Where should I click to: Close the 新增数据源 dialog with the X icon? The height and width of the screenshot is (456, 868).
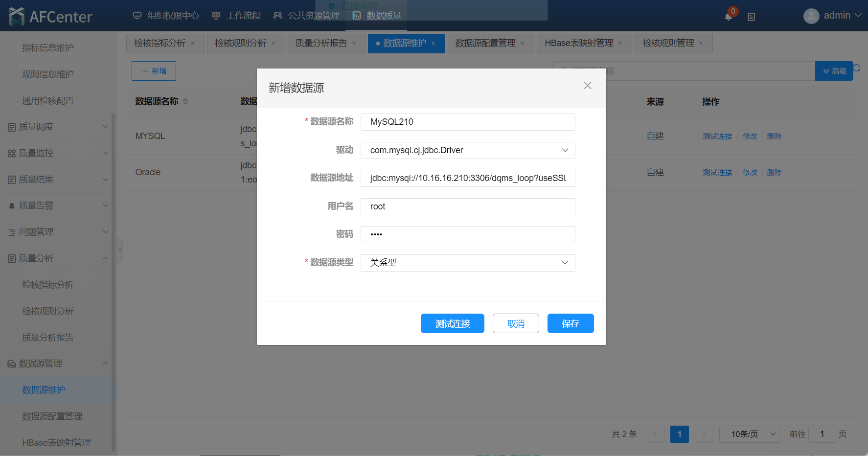(587, 86)
